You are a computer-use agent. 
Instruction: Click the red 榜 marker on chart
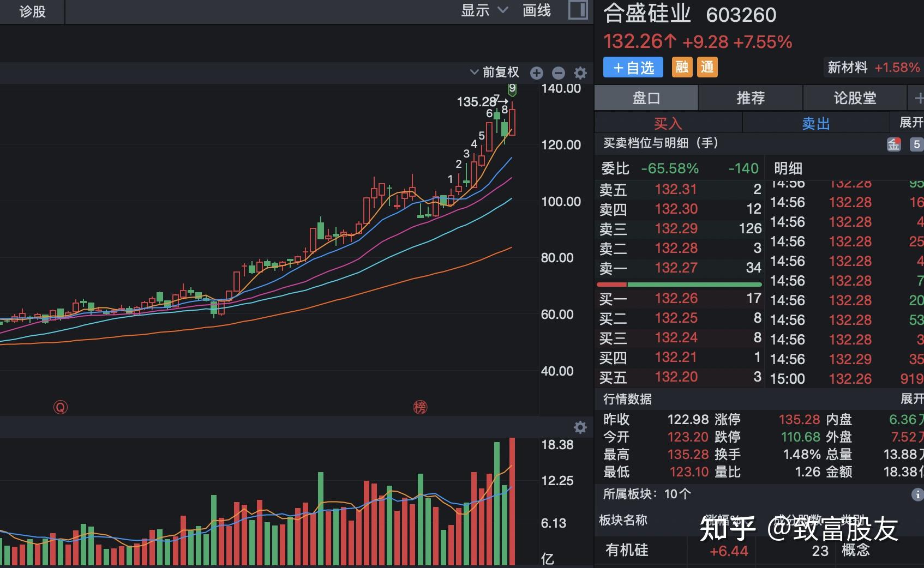coord(420,407)
